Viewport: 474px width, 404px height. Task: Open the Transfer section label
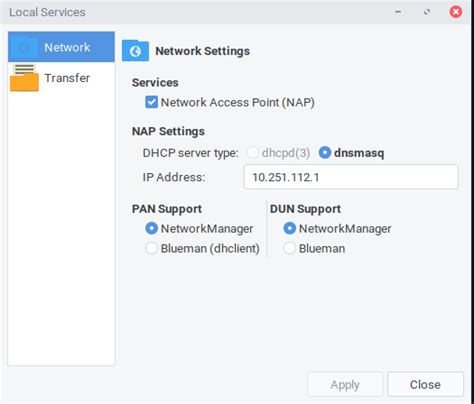click(x=67, y=78)
